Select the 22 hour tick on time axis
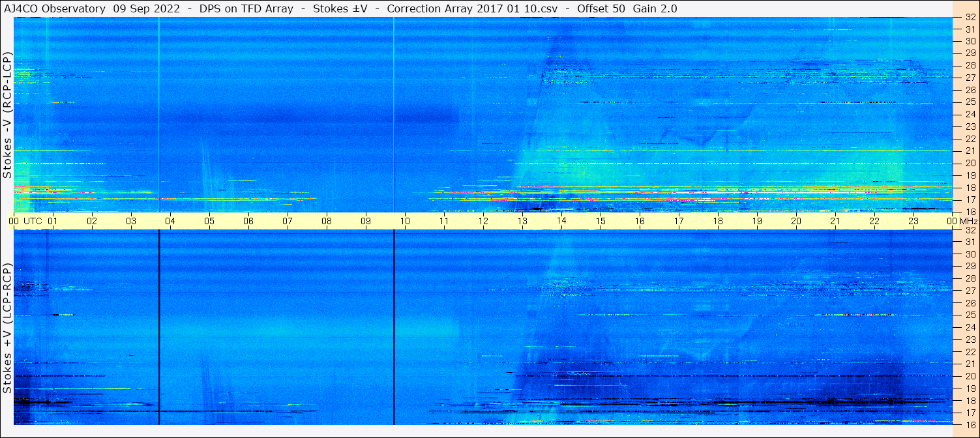This screenshot has height=438, width=980. tap(874, 221)
